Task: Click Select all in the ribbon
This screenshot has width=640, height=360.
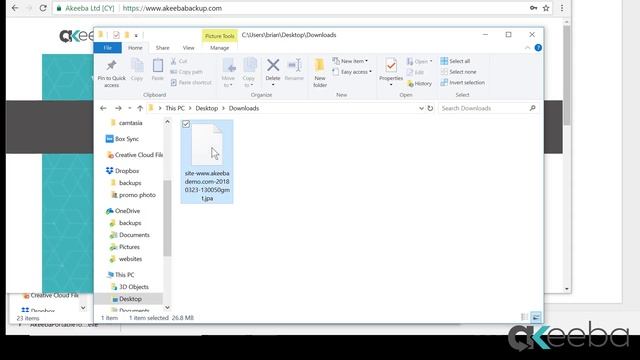Action: [x=455, y=61]
